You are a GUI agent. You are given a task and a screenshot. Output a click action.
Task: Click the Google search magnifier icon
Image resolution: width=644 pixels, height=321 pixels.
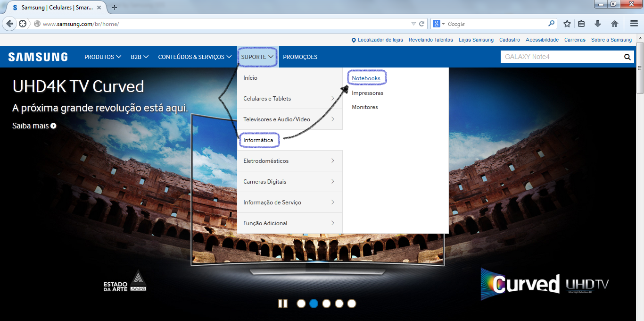[552, 24]
